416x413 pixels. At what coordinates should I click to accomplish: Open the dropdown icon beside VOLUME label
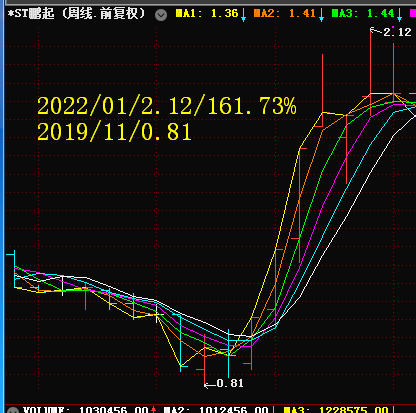point(13,410)
